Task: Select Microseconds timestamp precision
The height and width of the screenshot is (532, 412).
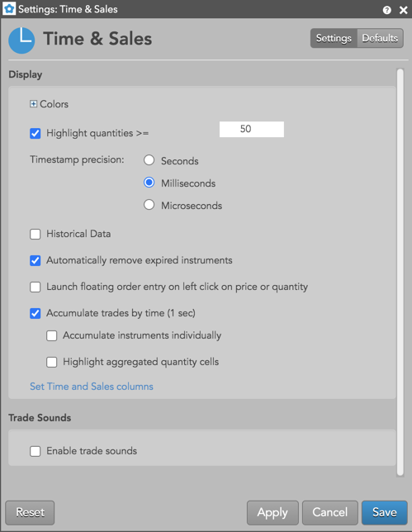Action: click(149, 205)
